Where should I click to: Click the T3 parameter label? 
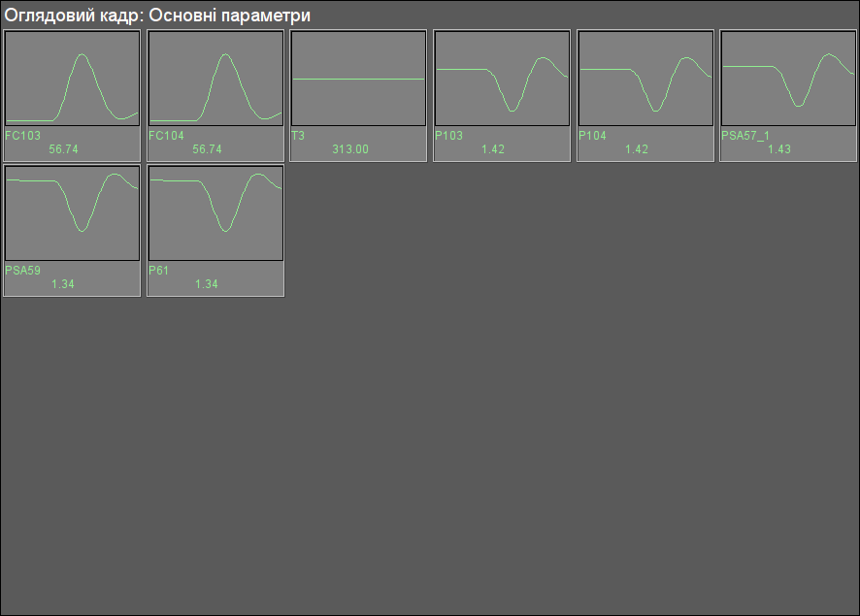click(298, 136)
